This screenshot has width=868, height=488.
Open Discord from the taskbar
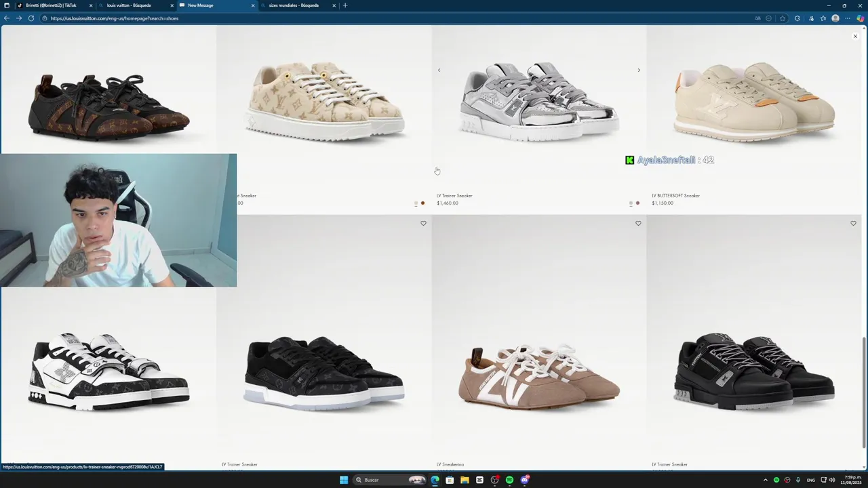coord(524,480)
